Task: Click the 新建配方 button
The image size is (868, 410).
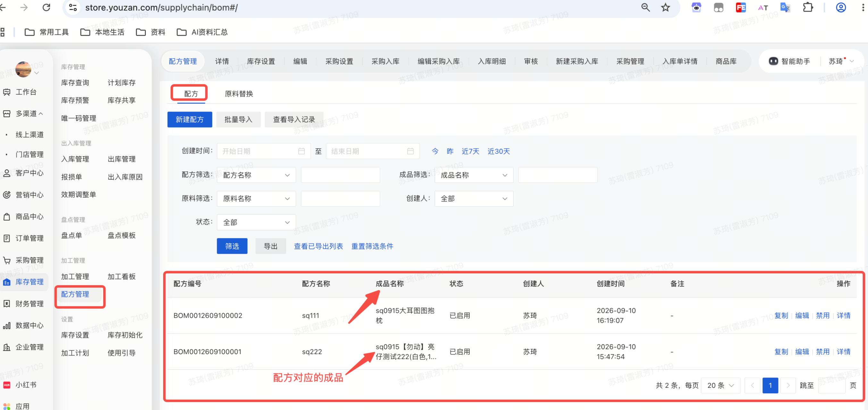Action: 190,119
